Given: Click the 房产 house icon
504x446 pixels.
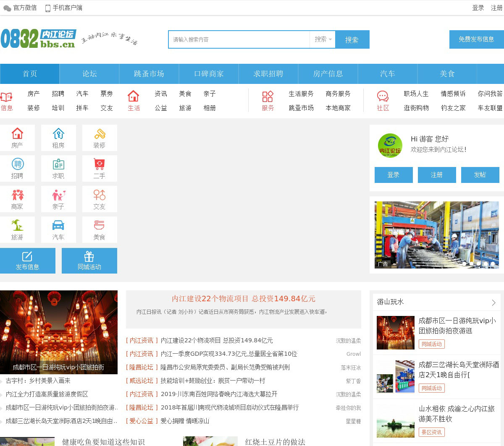Looking at the screenshot, I should 17,134.
